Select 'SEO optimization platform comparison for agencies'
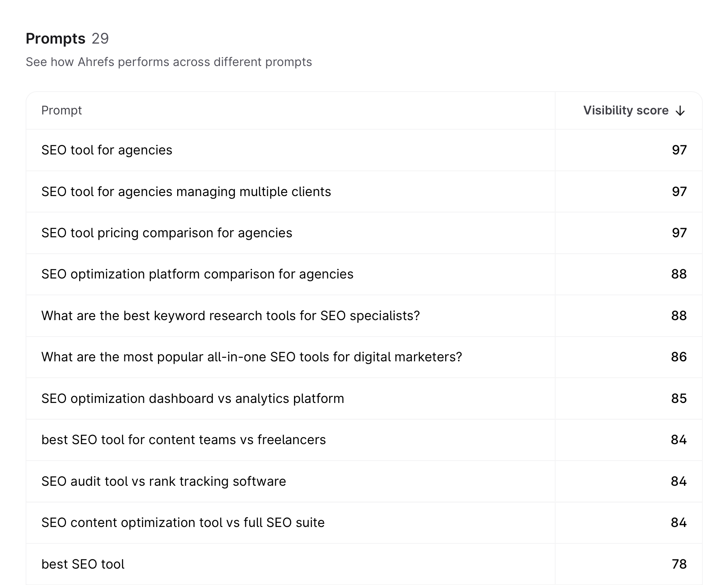 tap(197, 274)
